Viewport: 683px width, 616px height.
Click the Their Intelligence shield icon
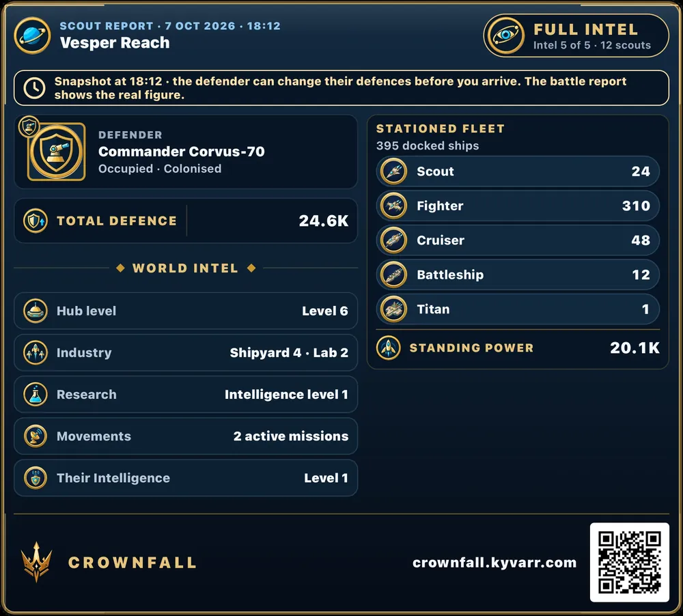[36, 478]
